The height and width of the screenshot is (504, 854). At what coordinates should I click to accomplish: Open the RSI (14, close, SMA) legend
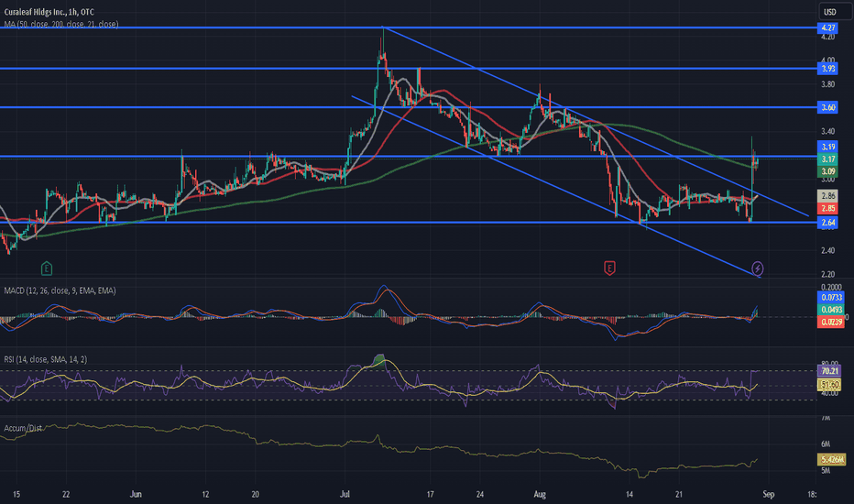(45, 359)
